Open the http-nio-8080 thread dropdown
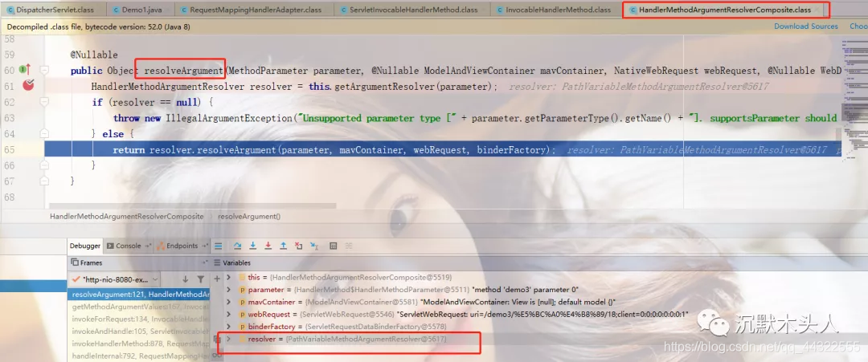Screen dimensions: 868x362 point(115,279)
